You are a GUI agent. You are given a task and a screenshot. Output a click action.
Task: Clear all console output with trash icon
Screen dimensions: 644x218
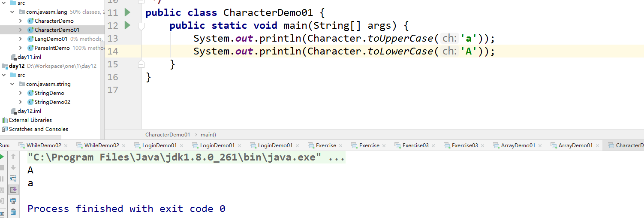13,212
